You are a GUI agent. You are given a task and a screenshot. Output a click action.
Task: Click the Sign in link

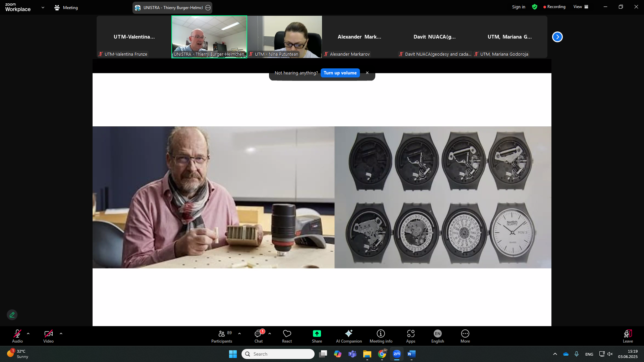coord(518,7)
